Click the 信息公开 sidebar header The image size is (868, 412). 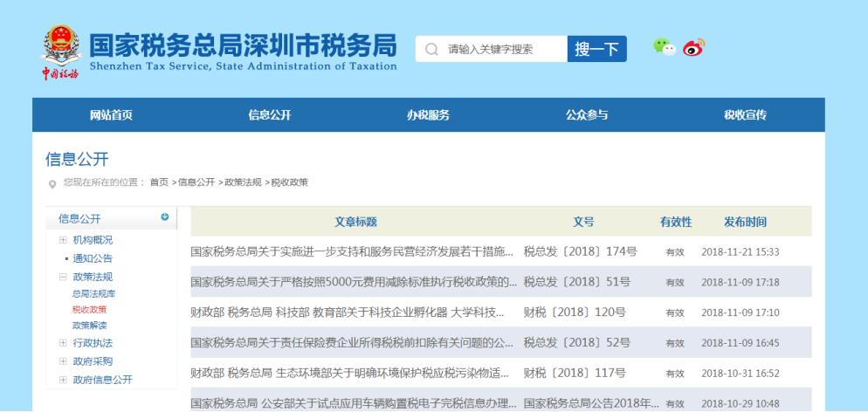tap(79, 218)
